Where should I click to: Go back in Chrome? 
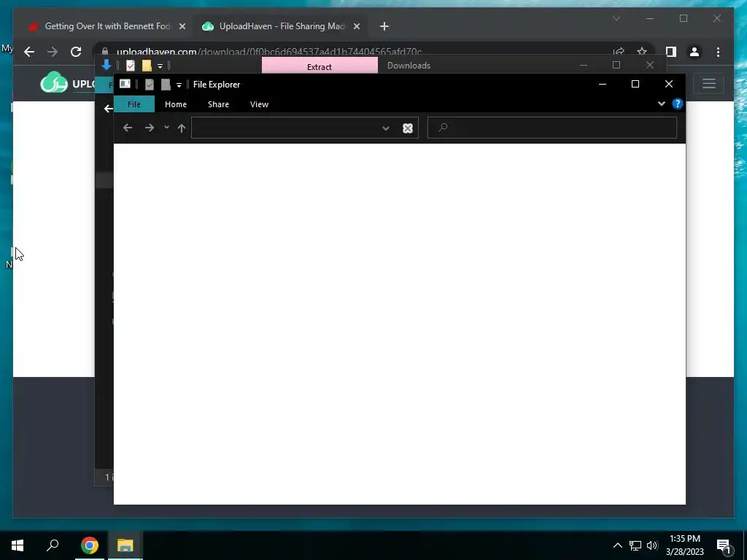[29, 52]
